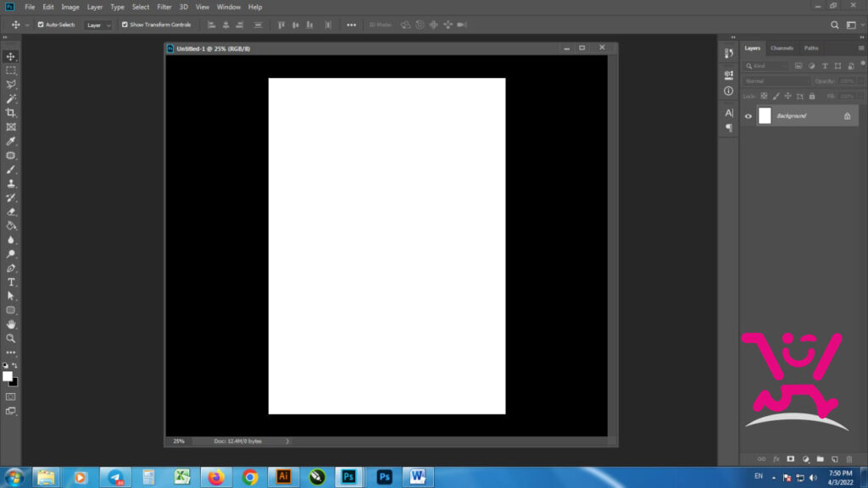The width and height of the screenshot is (868, 488).
Task: Click the Create new layer icon
Action: point(835,459)
